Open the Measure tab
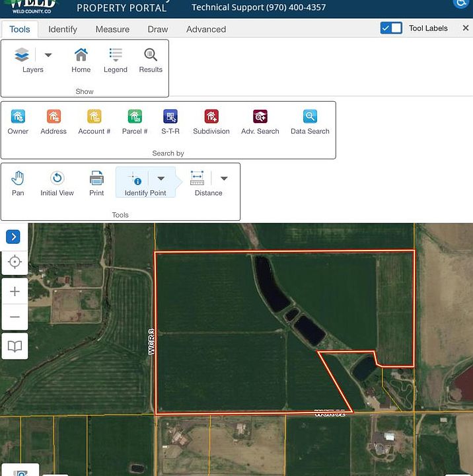This screenshot has height=476, width=473. [112, 29]
